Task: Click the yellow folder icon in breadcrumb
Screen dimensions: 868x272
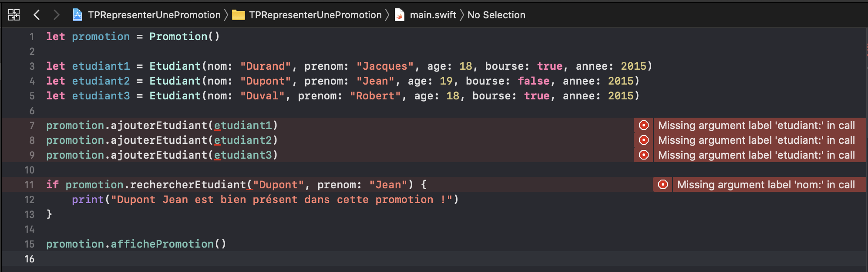Action: [x=239, y=15]
